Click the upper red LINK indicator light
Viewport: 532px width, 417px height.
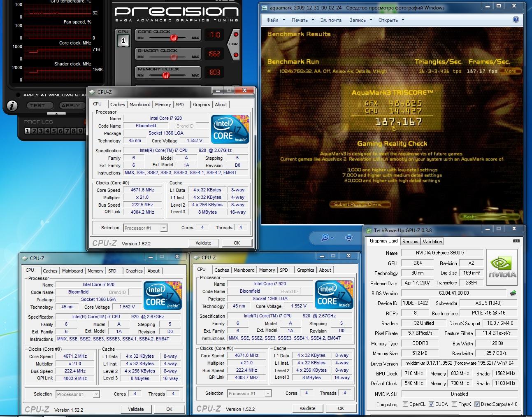pyautogui.click(x=236, y=35)
